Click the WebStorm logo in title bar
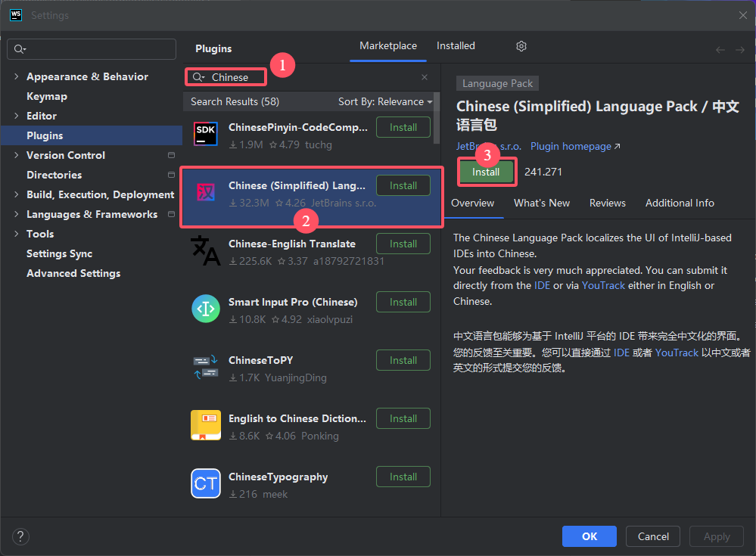This screenshot has width=756, height=556. coord(16,15)
